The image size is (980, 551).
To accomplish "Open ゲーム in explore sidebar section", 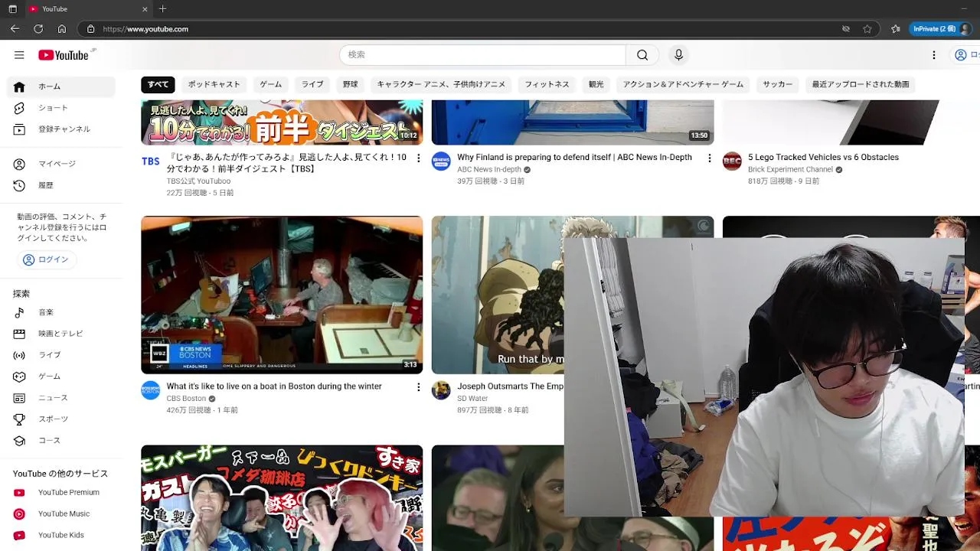I will click(x=61, y=377).
